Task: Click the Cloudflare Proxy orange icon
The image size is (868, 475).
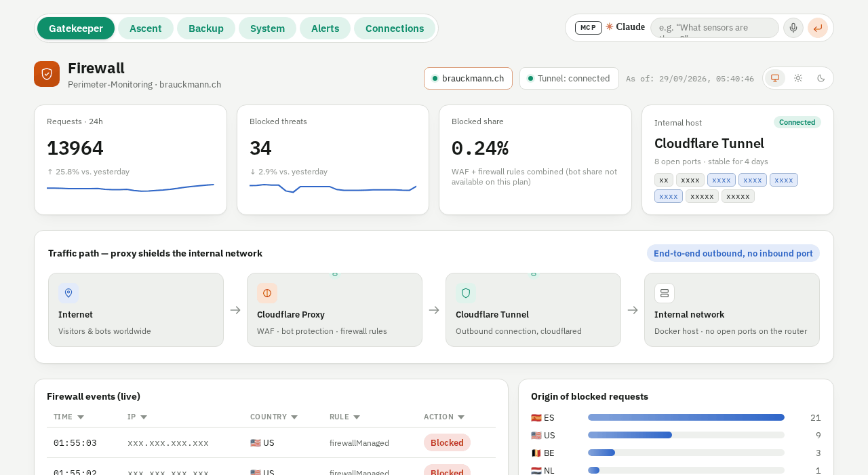Action: point(267,293)
